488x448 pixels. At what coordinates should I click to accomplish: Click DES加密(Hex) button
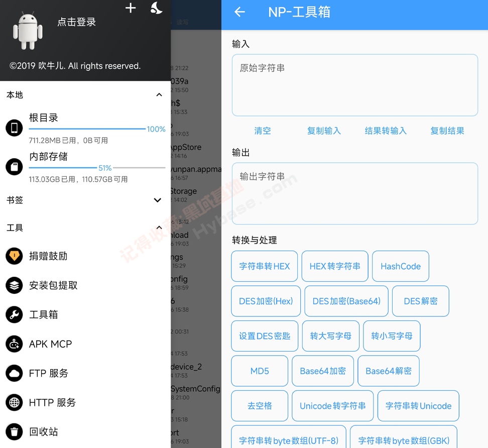click(266, 301)
